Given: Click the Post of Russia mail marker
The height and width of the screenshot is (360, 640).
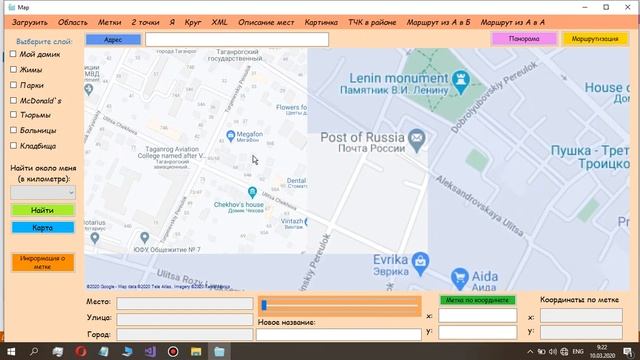Looking at the screenshot, I should tap(416, 140).
